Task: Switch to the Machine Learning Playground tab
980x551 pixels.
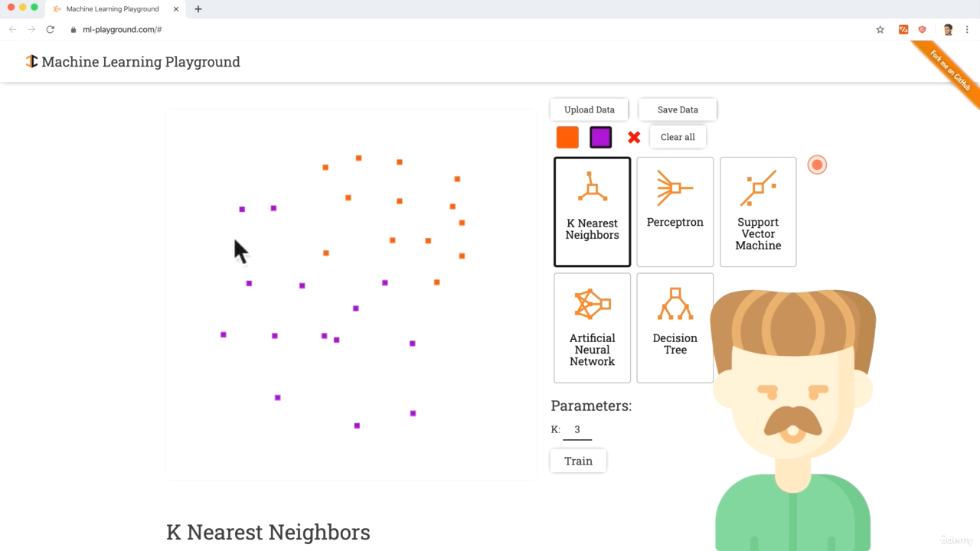Action: [113, 9]
